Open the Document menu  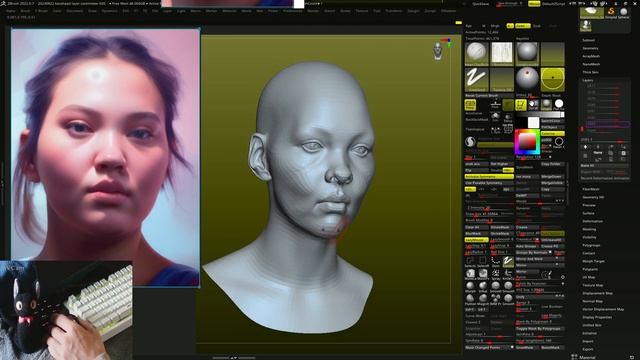[x=74, y=11]
